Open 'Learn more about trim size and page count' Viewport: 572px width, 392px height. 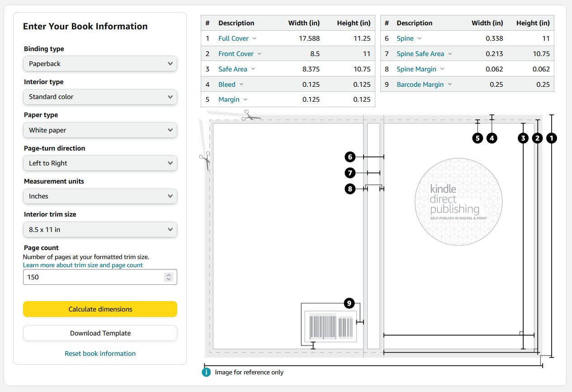(x=83, y=265)
